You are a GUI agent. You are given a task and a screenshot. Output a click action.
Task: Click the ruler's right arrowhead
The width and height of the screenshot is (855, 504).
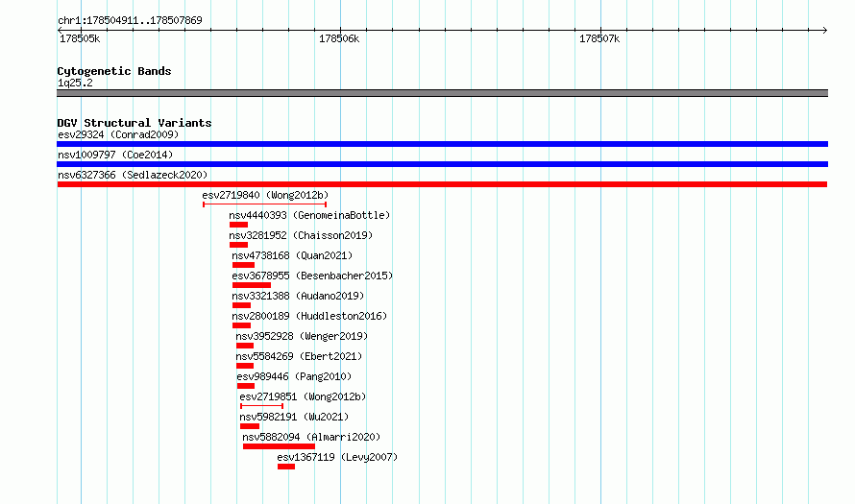(825, 30)
